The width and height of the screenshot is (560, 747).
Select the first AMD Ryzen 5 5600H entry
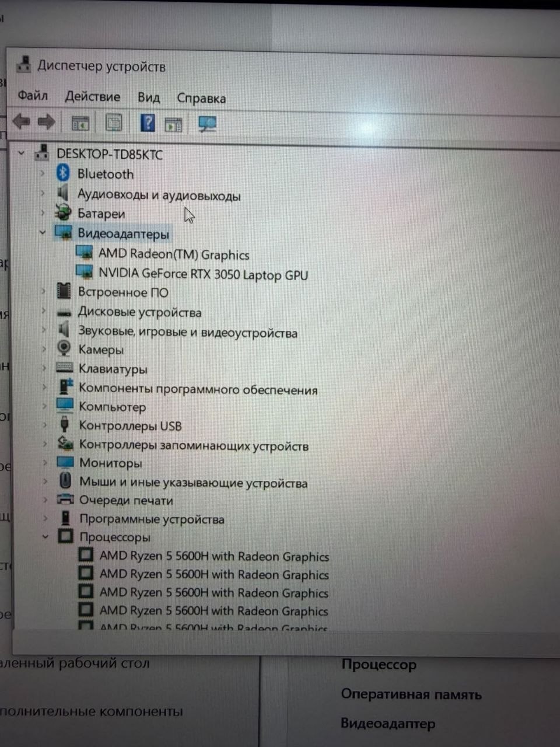point(214,556)
